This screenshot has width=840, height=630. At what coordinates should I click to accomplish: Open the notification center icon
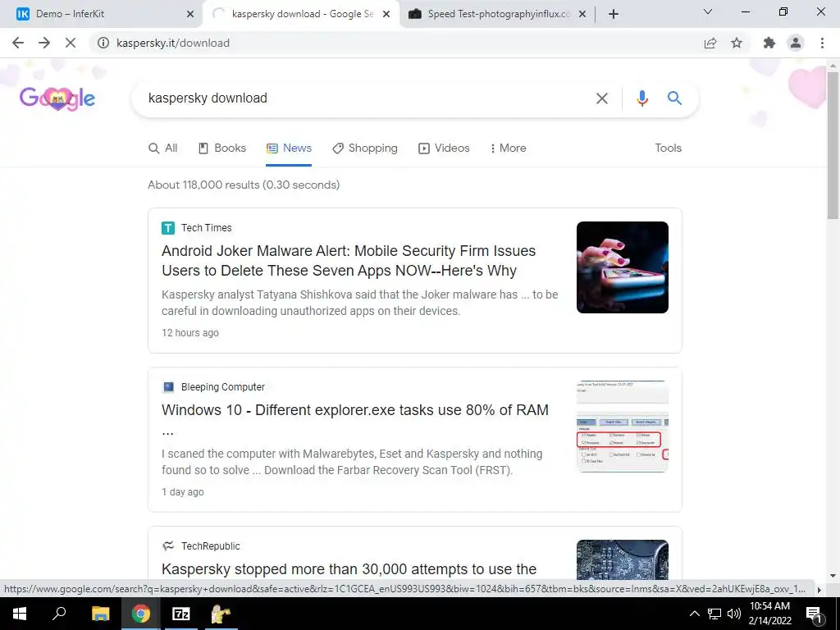click(814, 614)
